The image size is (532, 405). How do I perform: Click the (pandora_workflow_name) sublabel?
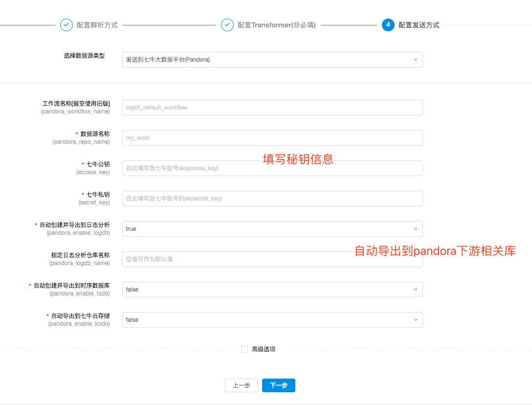pos(75,112)
